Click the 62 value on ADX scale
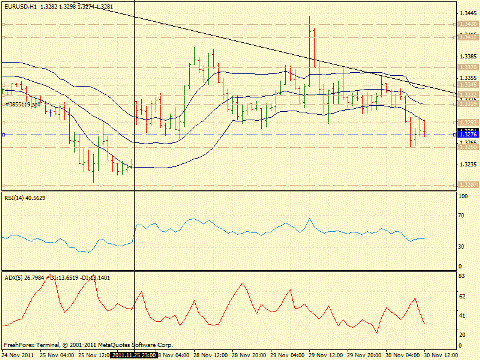The image size is (480, 360). click(462, 296)
